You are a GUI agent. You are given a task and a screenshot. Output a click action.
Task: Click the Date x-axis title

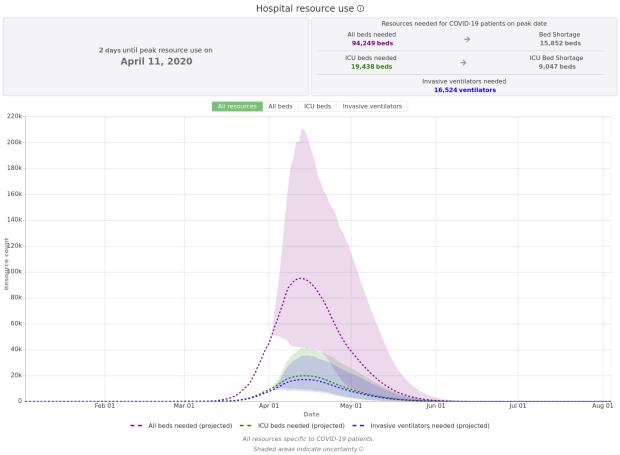click(312, 414)
